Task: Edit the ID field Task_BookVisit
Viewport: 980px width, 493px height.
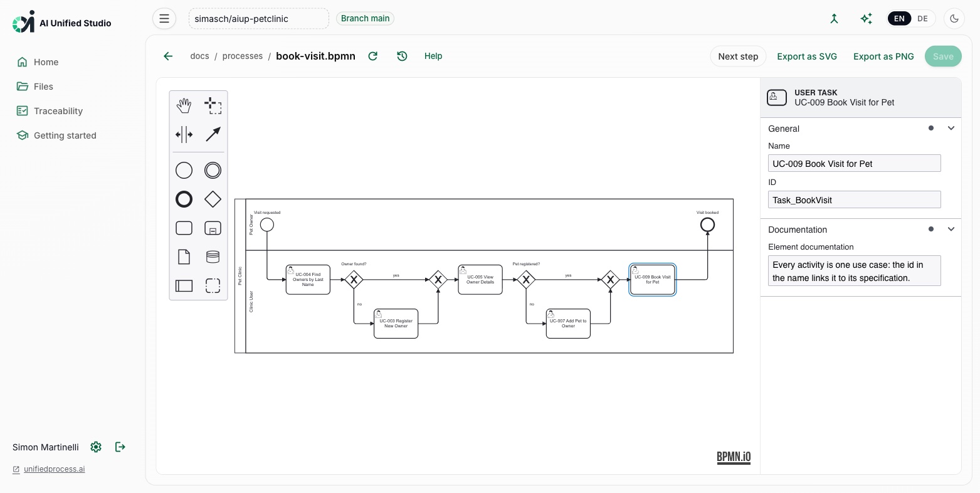Action: 854,200
